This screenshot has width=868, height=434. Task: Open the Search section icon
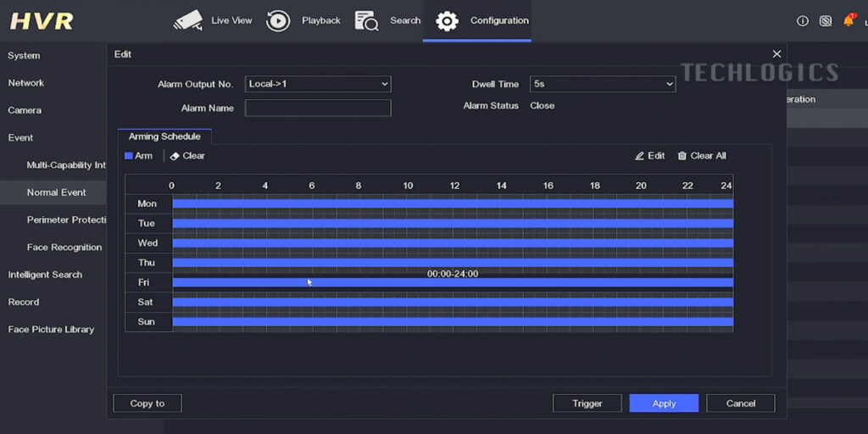pyautogui.click(x=366, y=20)
